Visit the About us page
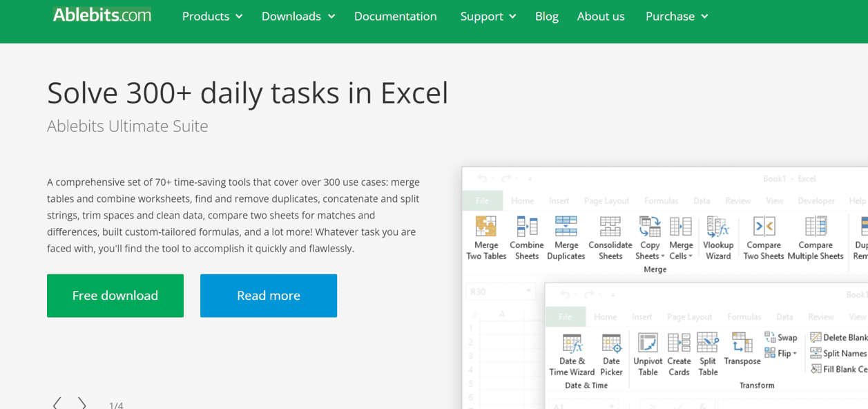 point(601,16)
